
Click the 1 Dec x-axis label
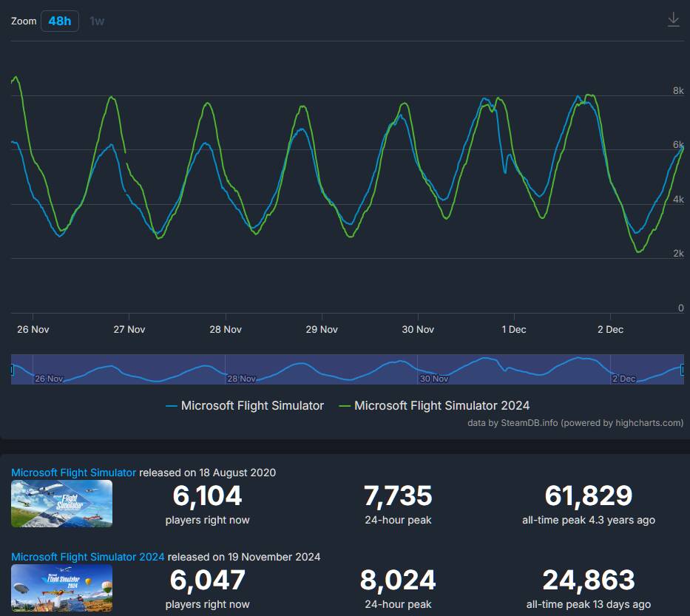[513, 329]
